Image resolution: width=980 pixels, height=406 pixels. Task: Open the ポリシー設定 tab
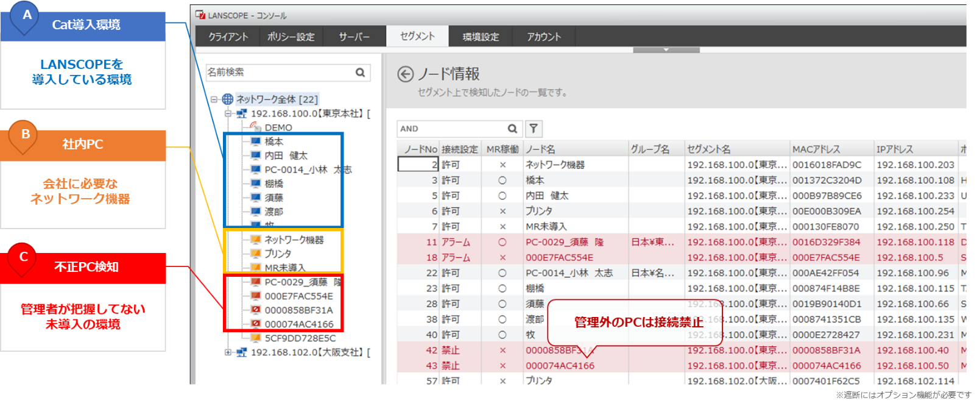coord(291,37)
